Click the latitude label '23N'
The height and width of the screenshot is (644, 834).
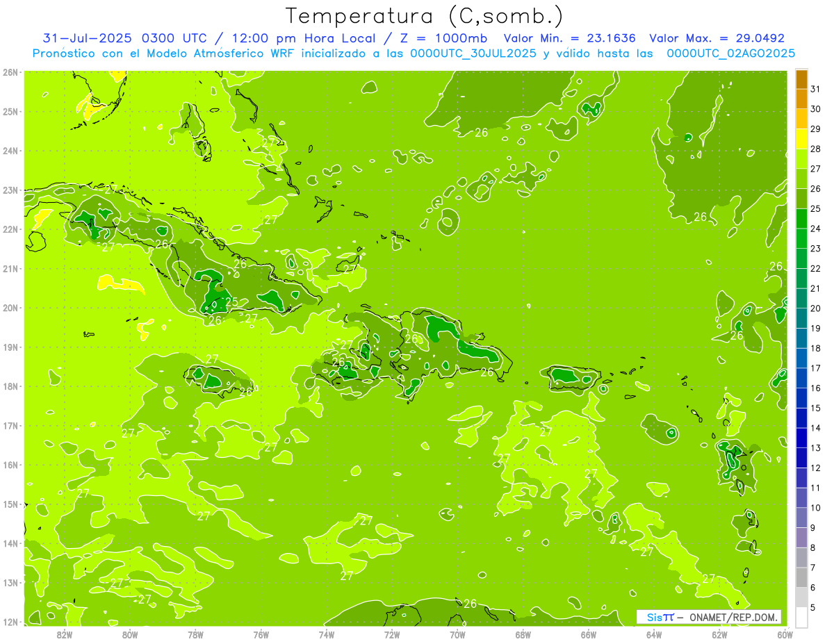(x=10, y=190)
